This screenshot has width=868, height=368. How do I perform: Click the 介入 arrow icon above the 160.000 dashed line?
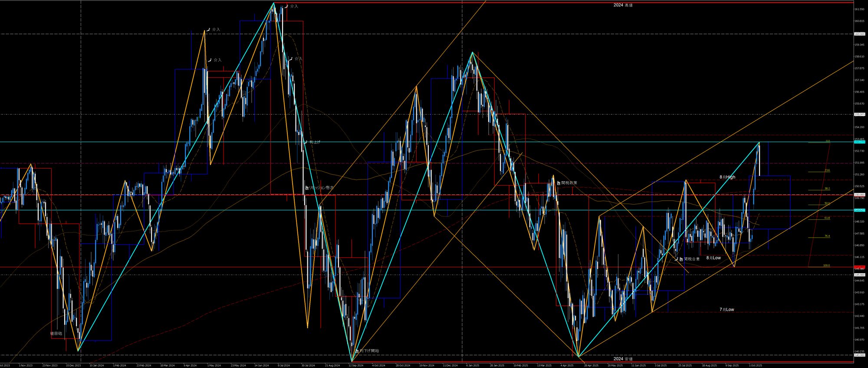click(x=209, y=30)
